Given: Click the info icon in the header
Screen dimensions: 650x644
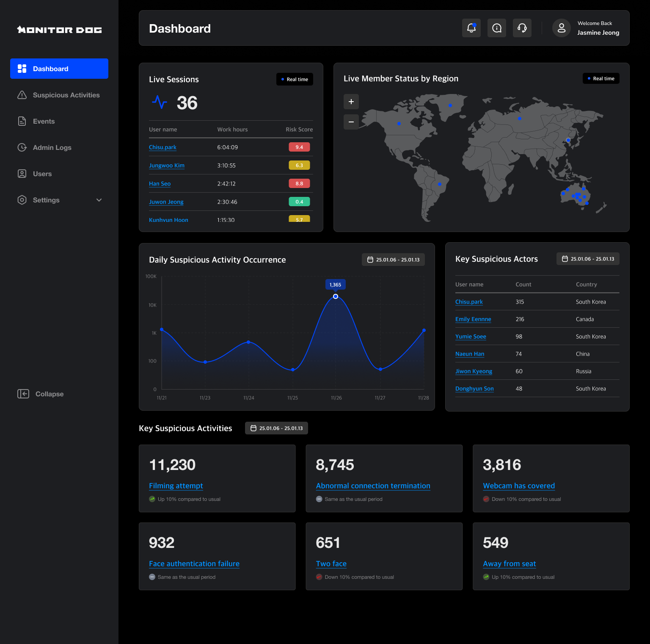Looking at the screenshot, I should coord(496,28).
